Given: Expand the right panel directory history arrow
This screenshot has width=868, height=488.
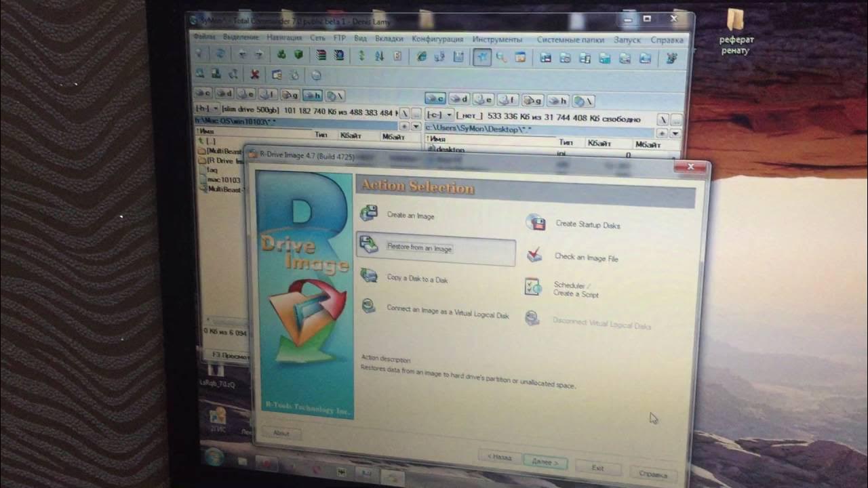Looking at the screenshot, I should [675, 134].
